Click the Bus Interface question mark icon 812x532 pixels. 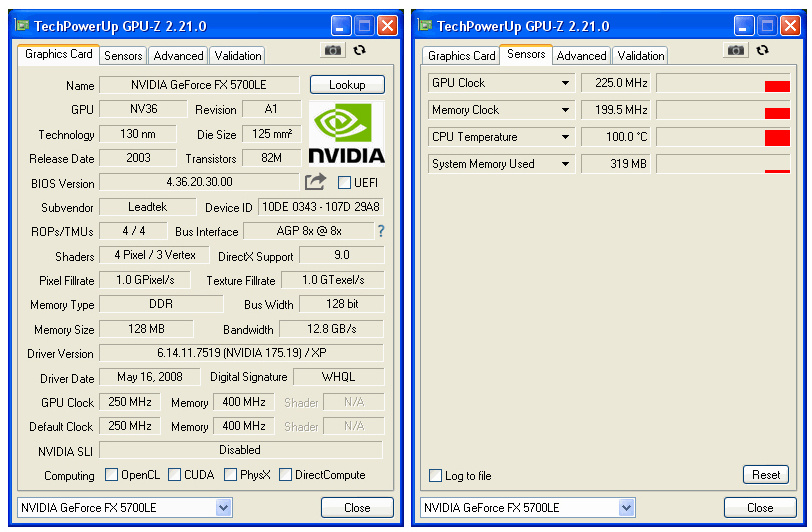[x=381, y=231]
